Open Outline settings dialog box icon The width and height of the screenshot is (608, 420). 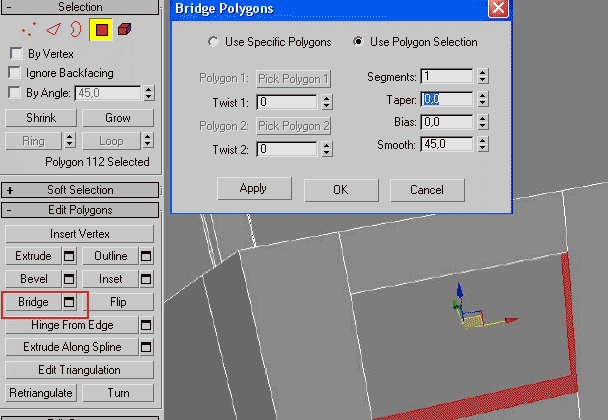146,256
